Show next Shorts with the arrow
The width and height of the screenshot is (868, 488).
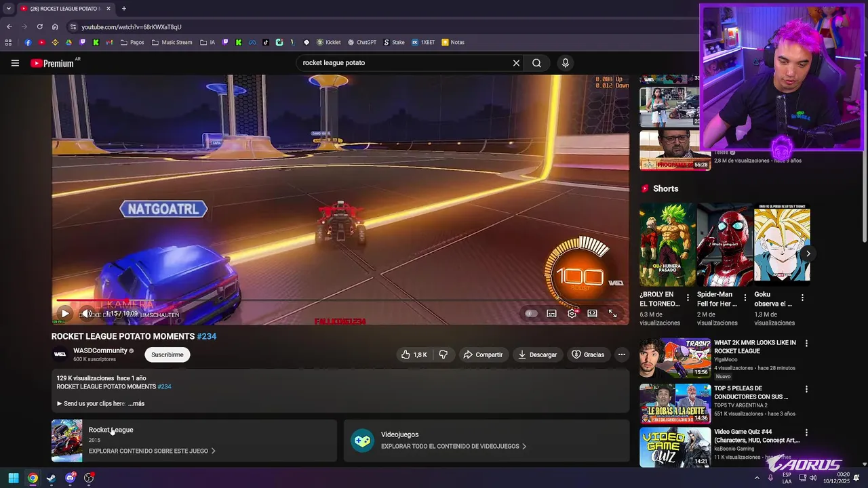808,253
